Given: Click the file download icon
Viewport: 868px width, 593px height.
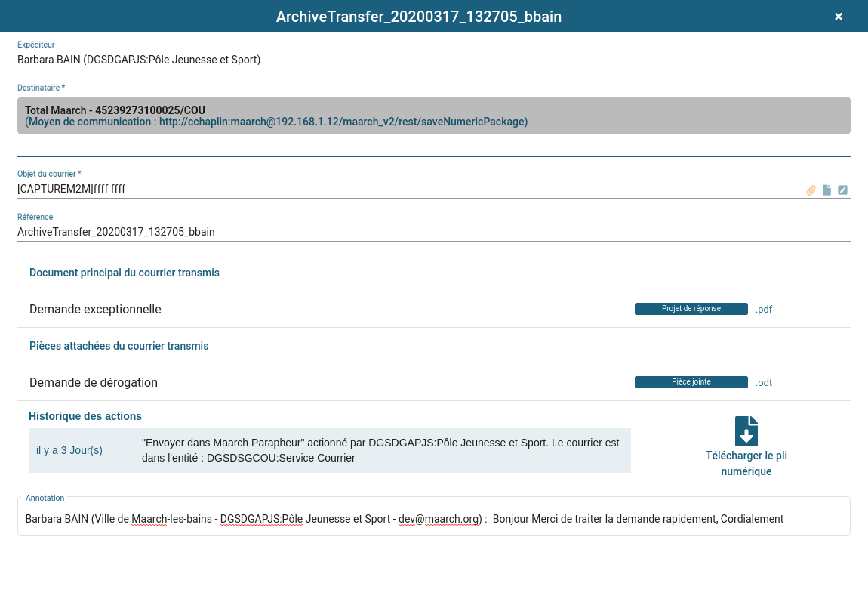Looking at the screenshot, I should [x=746, y=431].
